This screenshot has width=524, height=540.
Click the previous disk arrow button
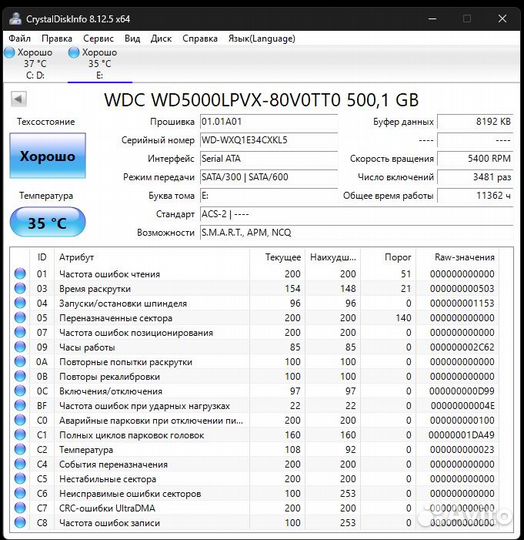coord(19,100)
